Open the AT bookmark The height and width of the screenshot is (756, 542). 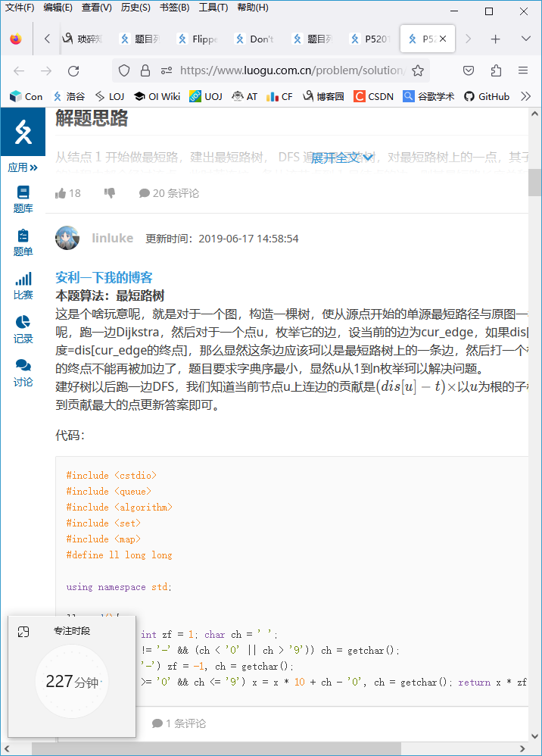pos(245,96)
